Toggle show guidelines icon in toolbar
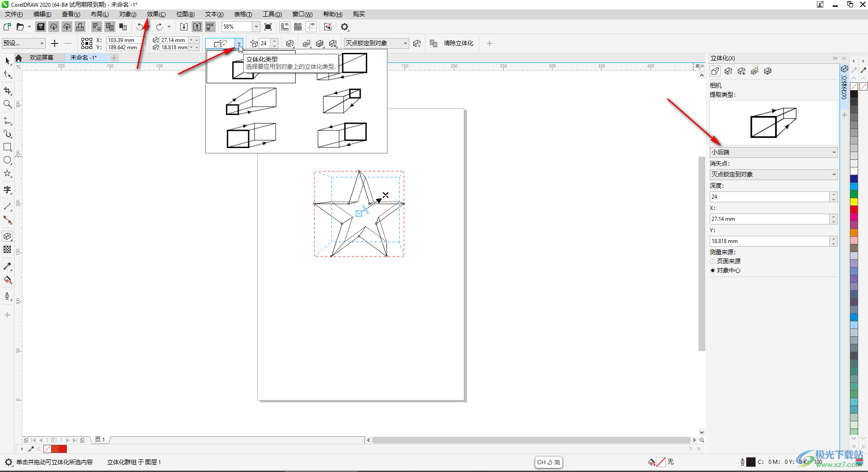 311,27
